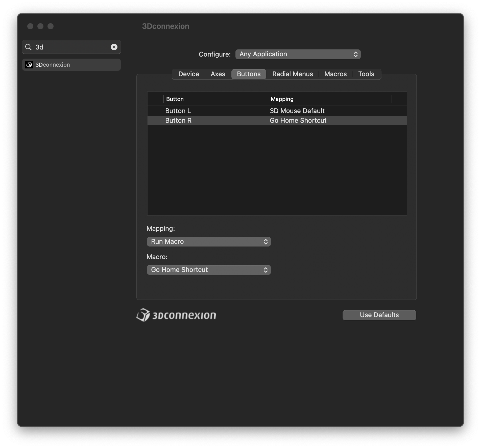Click the red close window button
The image size is (481, 448).
click(30, 26)
